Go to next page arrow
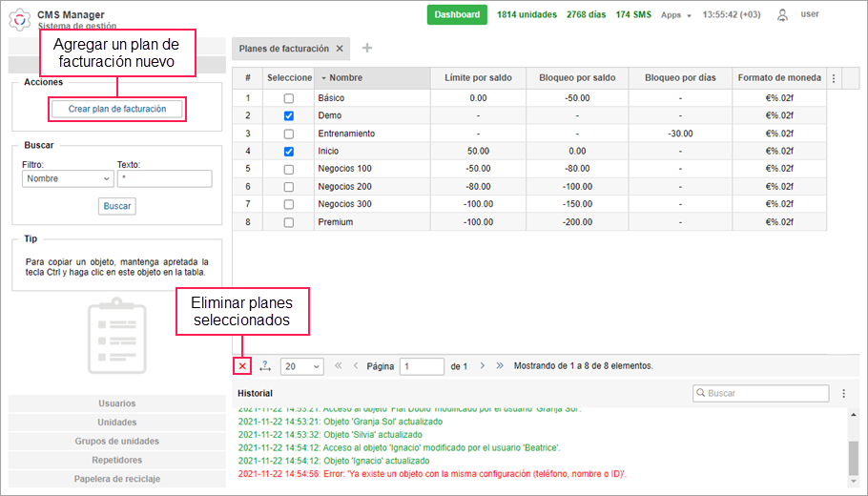This screenshot has width=868, height=496. 482,366
